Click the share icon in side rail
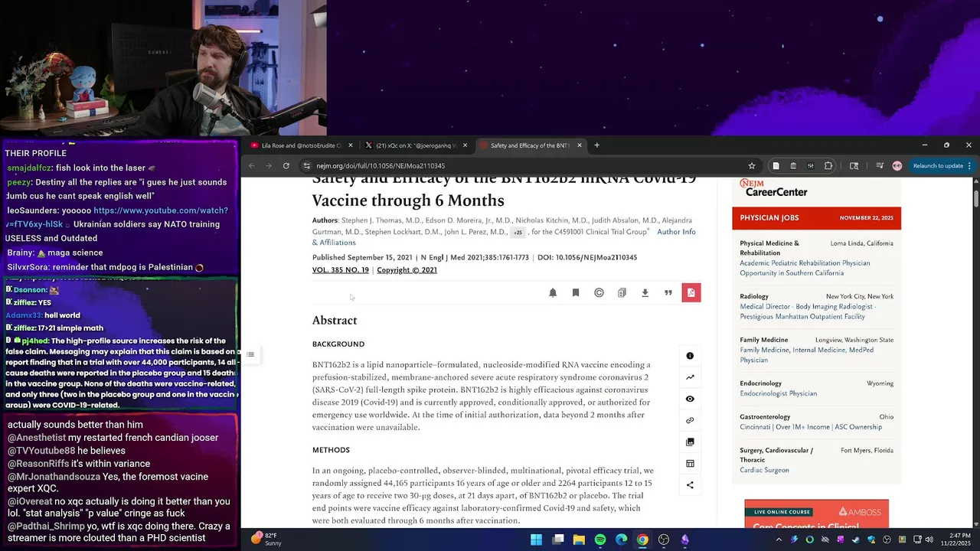This screenshot has width=980, height=551. coord(690,484)
